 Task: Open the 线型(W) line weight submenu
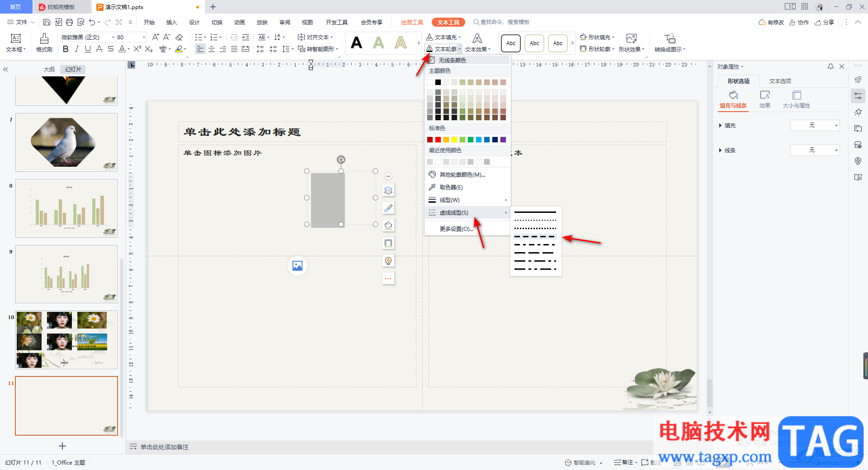[x=467, y=200]
